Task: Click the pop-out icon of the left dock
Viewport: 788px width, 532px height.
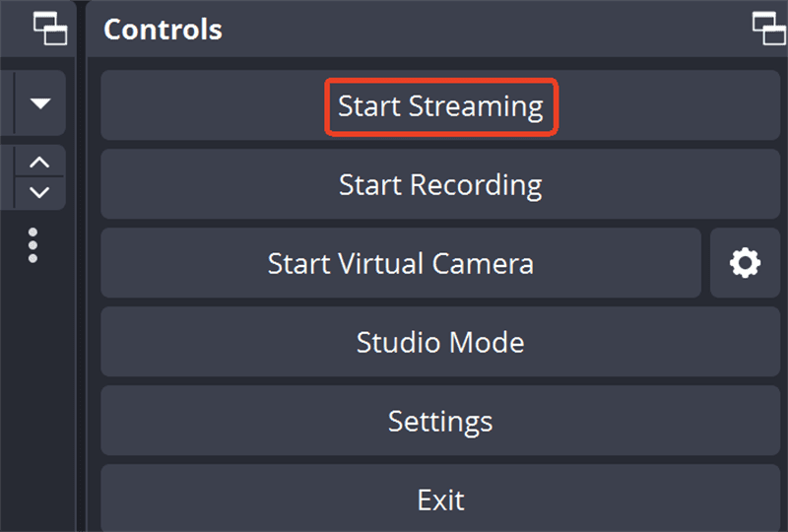Action: (49, 29)
